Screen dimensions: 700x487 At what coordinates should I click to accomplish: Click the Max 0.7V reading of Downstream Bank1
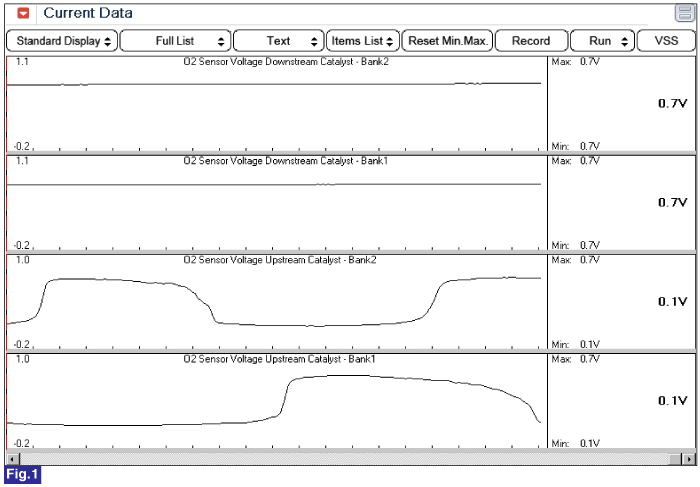point(575,161)
